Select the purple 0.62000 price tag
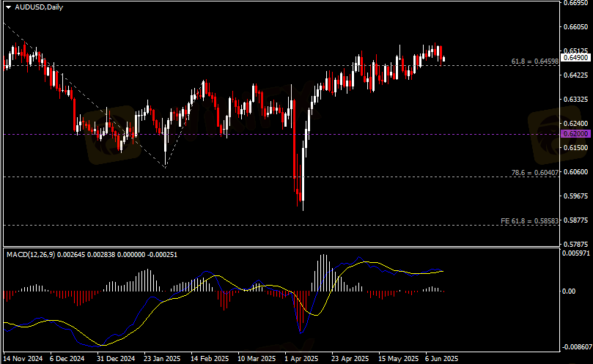The width and height of the screenshot is (593, 364). click(575, 134)
